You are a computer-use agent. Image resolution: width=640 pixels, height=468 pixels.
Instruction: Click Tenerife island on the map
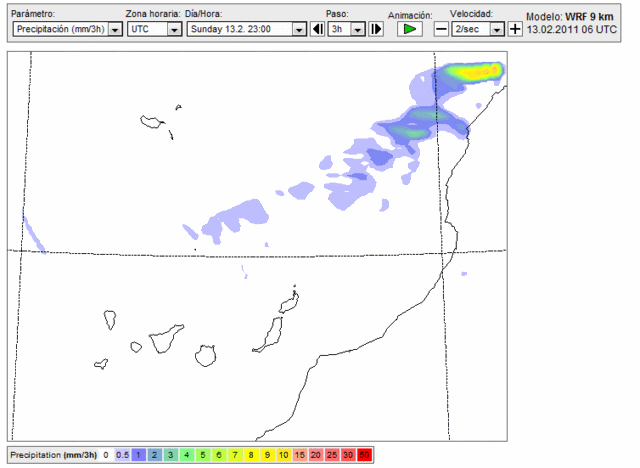pyautogui.click(x=165, y=339)
